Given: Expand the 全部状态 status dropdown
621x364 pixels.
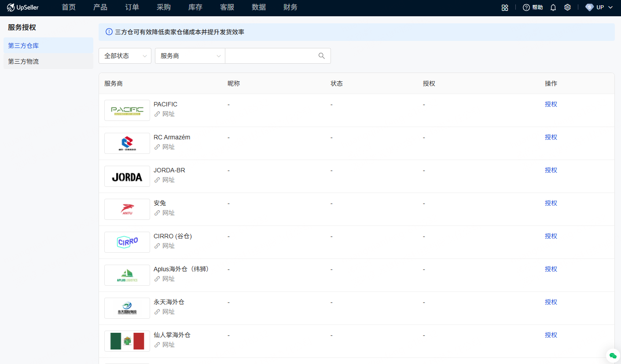Looking at the screenshot, I should click(x=125, y=56).
